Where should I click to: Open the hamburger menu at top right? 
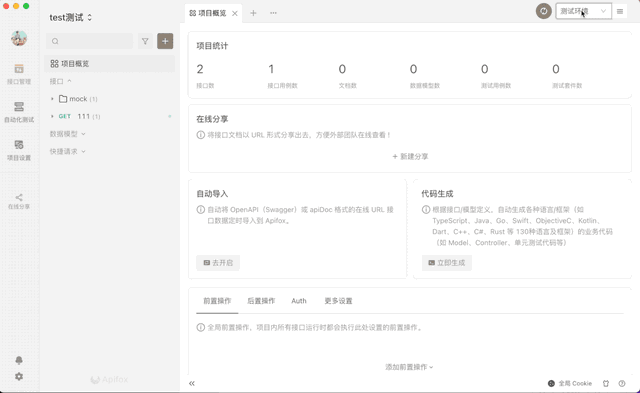(x=620, y=11)
